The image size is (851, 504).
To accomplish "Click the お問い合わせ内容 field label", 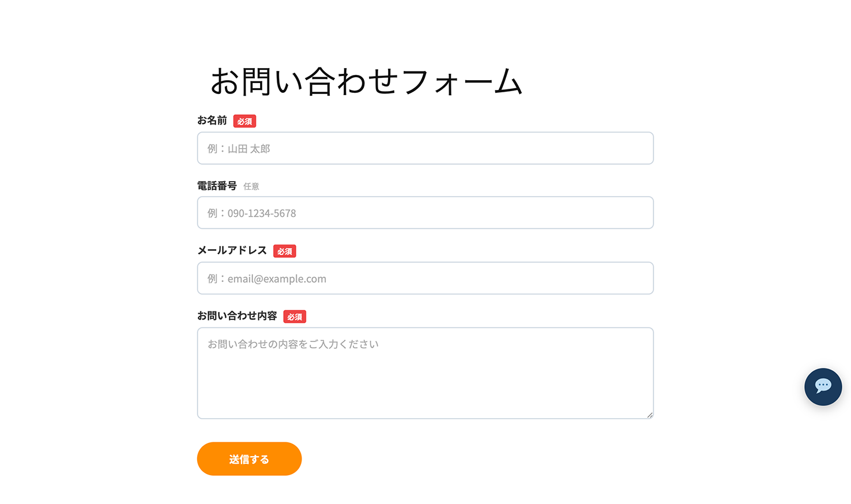I will tap(237, 316).
